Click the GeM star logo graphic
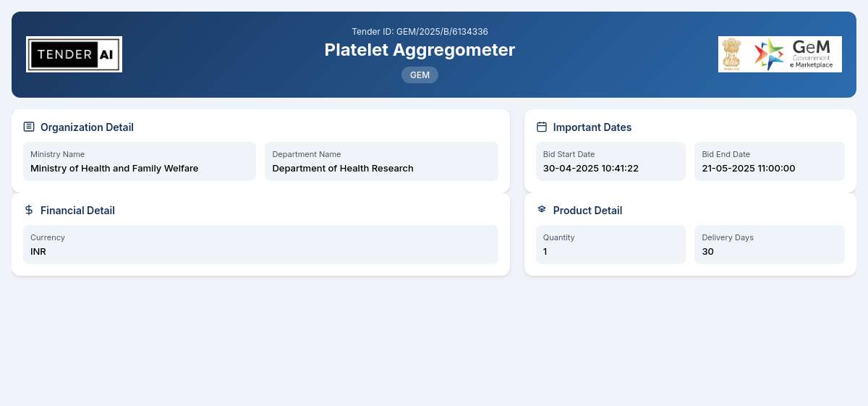Viewport: 868px width, 406px height. point(769,54)
